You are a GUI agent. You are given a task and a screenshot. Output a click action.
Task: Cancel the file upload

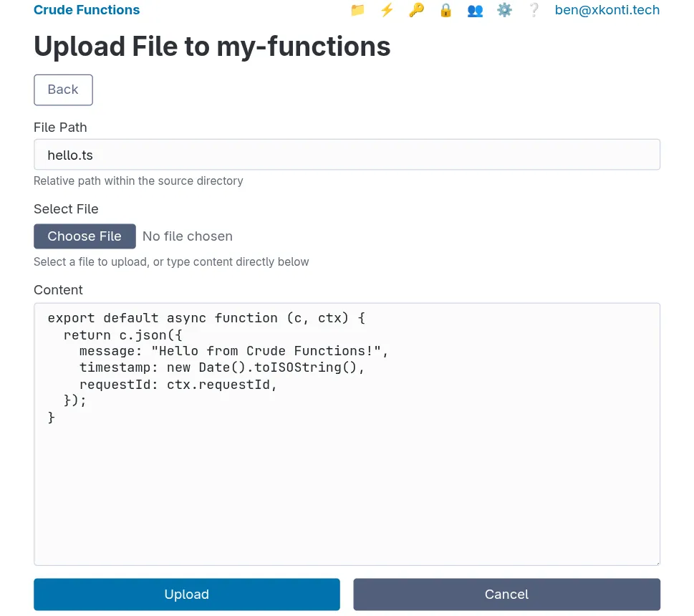pyautogui.click(x=506, y=595)
